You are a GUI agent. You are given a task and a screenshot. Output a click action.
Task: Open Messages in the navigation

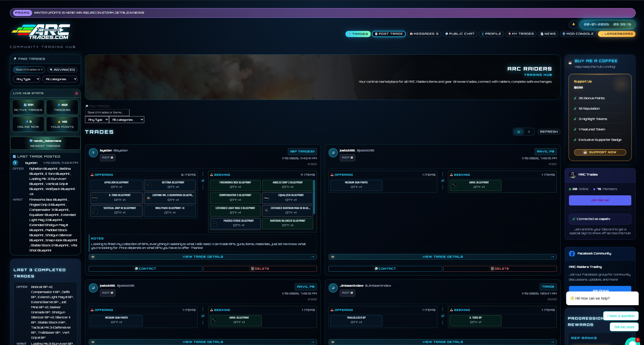[424, 34]
